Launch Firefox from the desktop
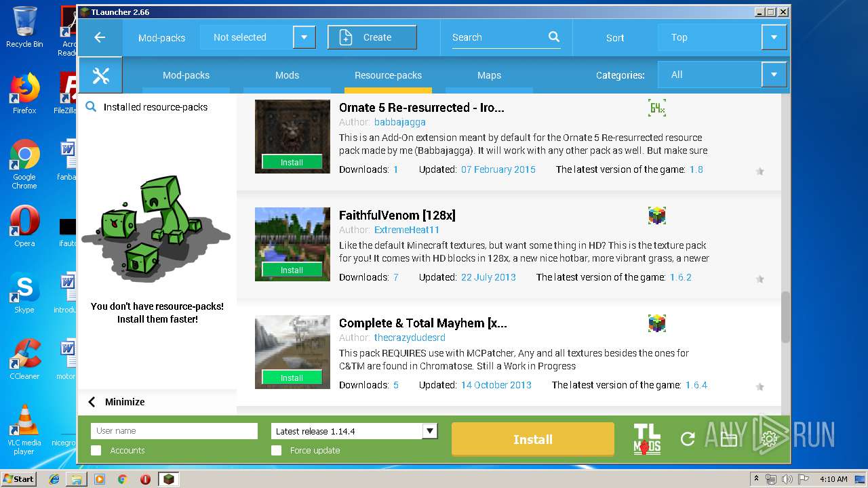 pyautogui.click(x=24, y=94)
